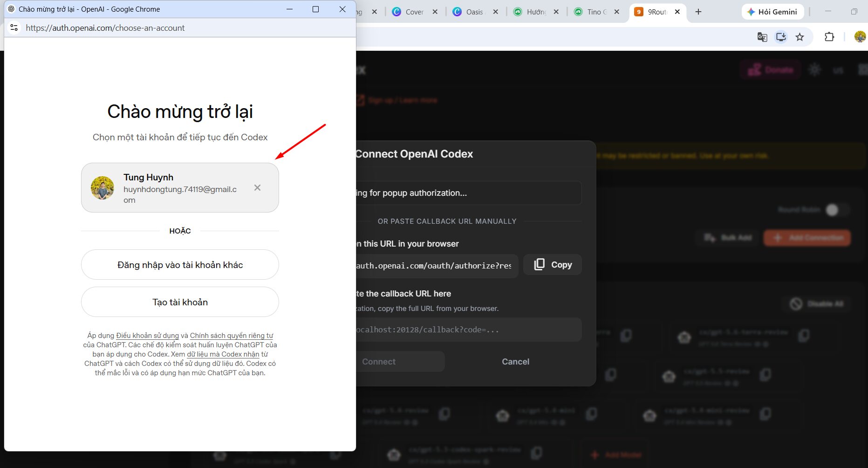Screen dimensions: 868x468
Task: Open the 'Điều khoản sử dụng' link
Action: coord(147,336)
